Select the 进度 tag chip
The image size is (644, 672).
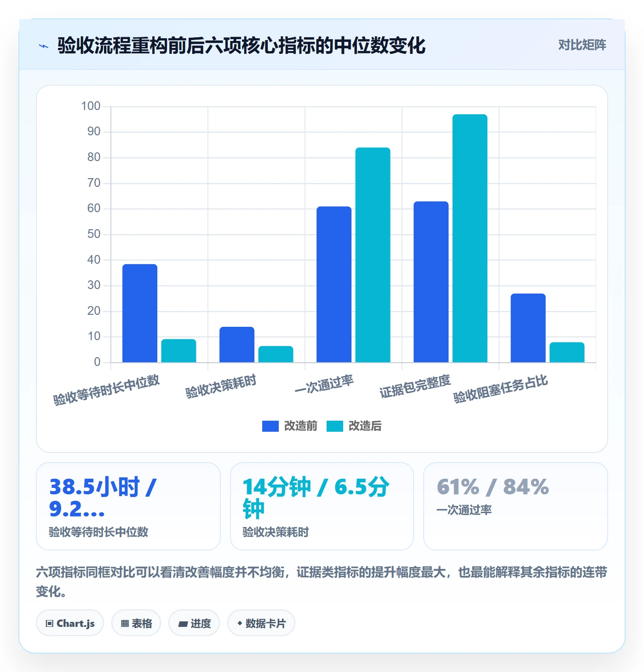click(194, 623)
